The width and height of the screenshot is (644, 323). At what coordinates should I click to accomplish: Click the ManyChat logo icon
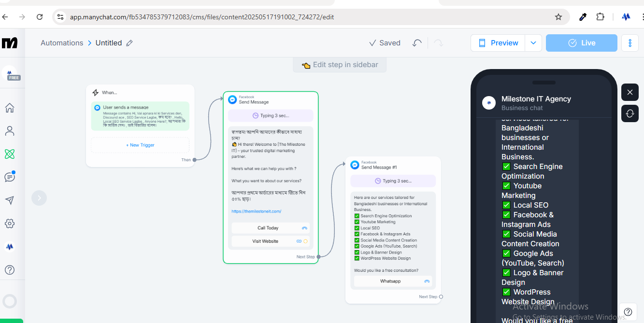click(x=10, y=42)
